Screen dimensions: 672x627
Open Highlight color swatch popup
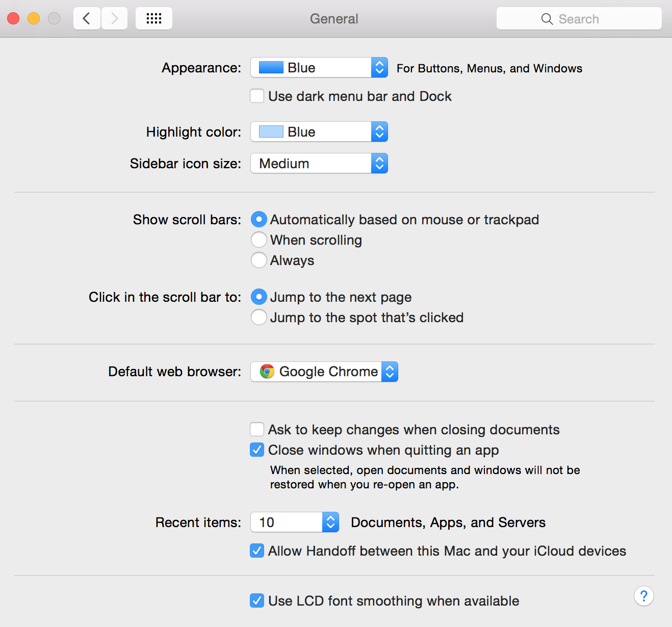click(319, 132)
